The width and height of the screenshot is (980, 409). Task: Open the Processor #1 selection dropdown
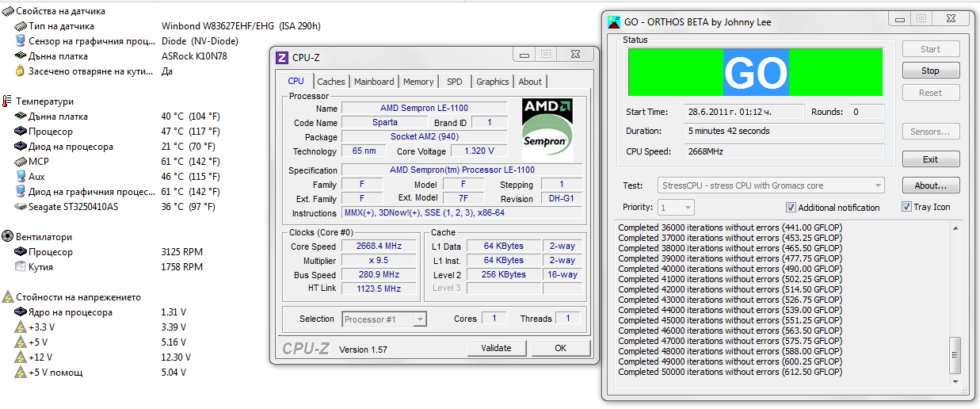tap(385, 319)
